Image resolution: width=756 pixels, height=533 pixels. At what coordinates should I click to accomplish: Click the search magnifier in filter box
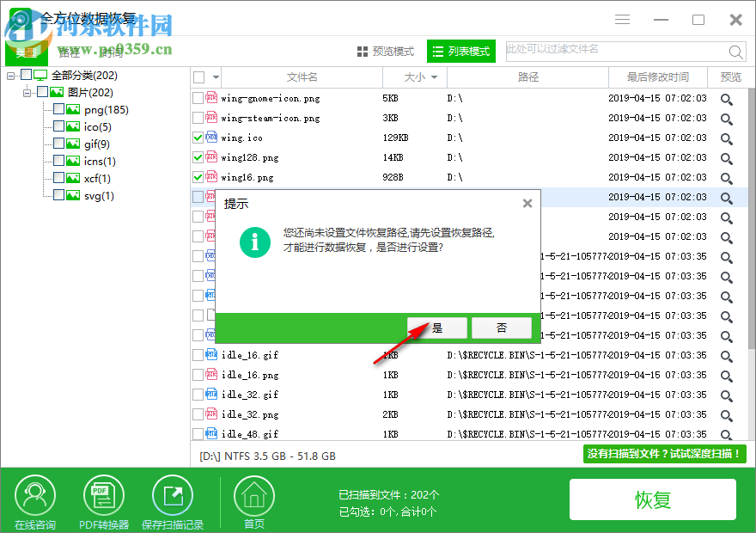coord(736,52)
